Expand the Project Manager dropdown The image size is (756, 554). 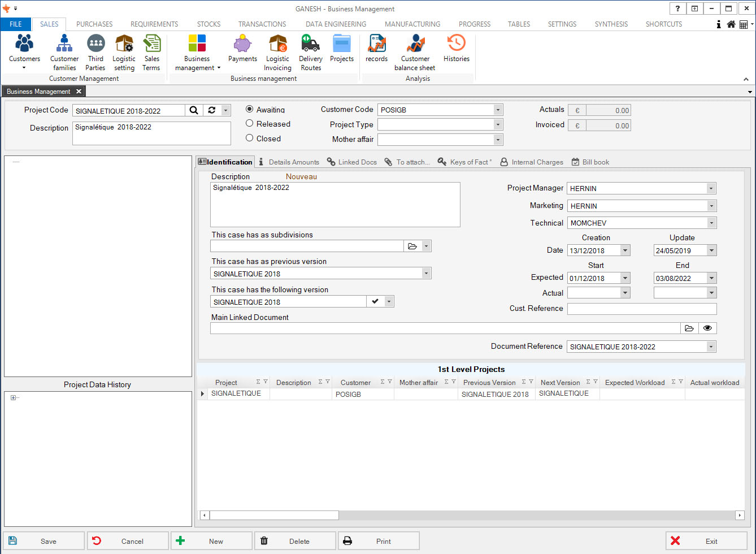(711, 188)
